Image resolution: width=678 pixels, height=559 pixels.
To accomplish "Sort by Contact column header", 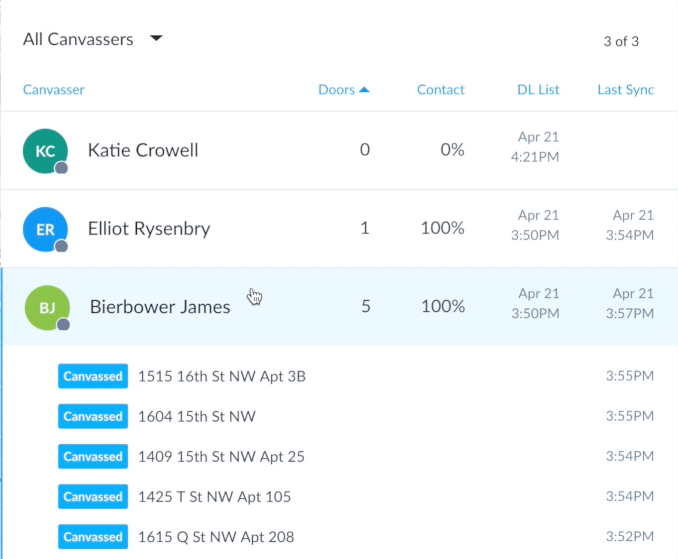I will (441, 89).
